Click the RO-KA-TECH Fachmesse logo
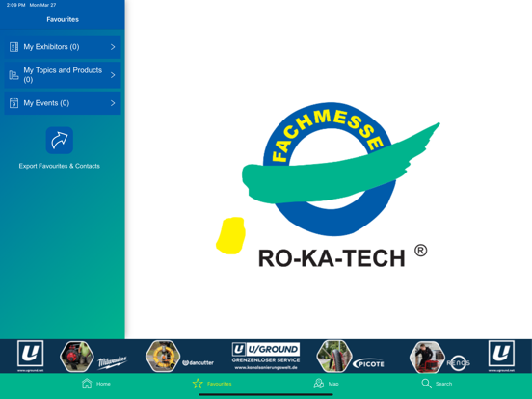The image size is (532, 399). point(328,185)
